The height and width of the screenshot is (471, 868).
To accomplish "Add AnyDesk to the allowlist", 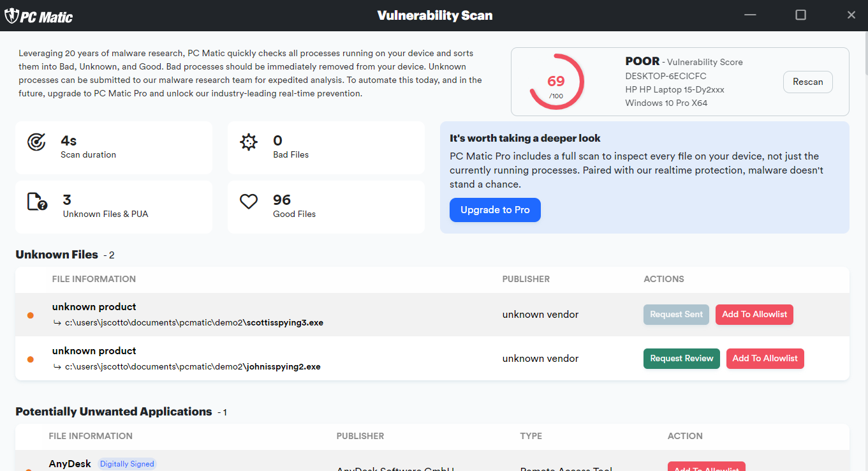I will (x=706, y=467).
